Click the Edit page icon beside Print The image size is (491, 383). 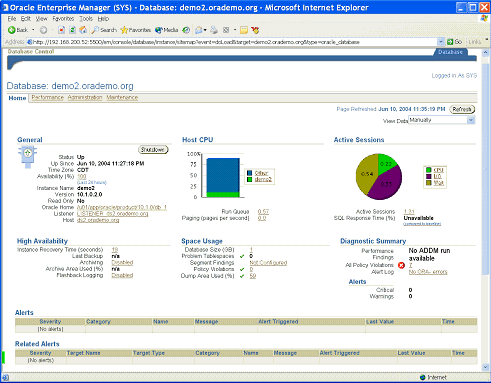tap(226, 30)
